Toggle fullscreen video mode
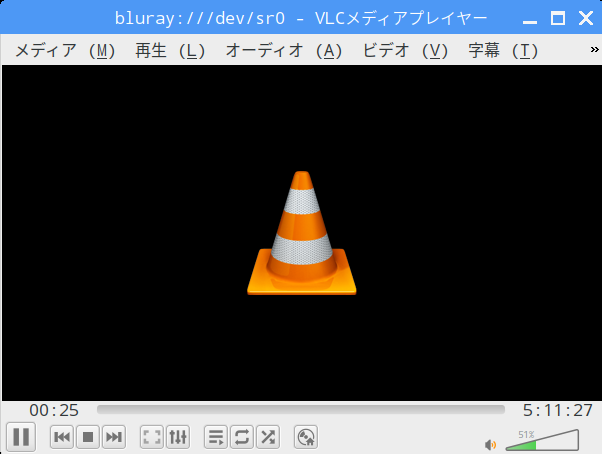This screenshot has width=602, height=454. [x=152, y=437]
